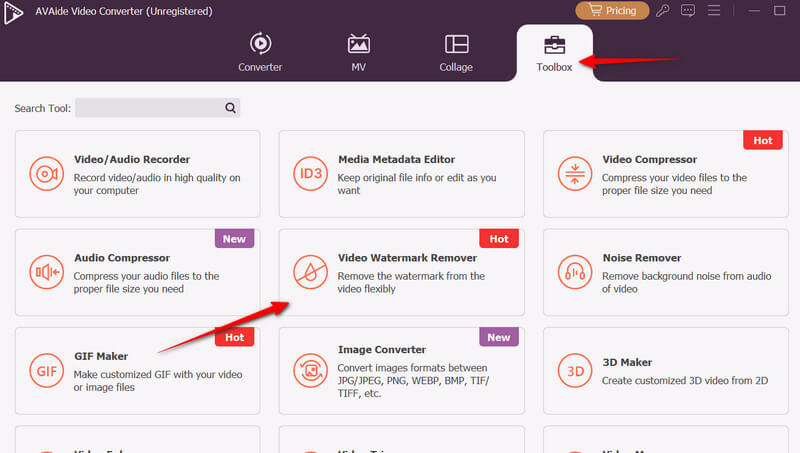Maximize the AVAide window
This screenshot has width=800, height=453.
[779, 10]
